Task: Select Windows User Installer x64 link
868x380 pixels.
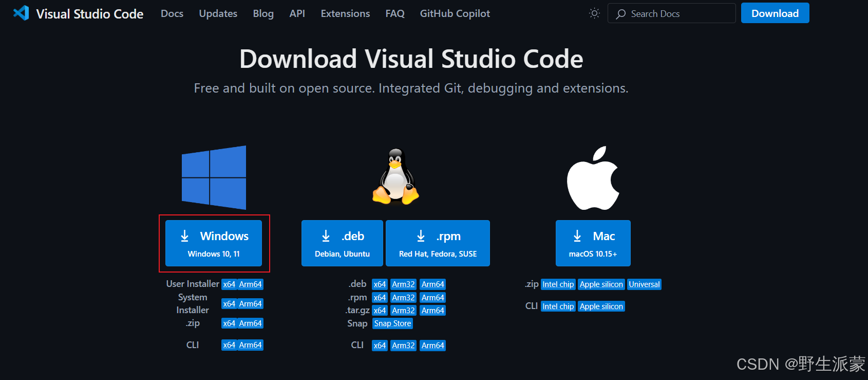Action: (229, 284)
